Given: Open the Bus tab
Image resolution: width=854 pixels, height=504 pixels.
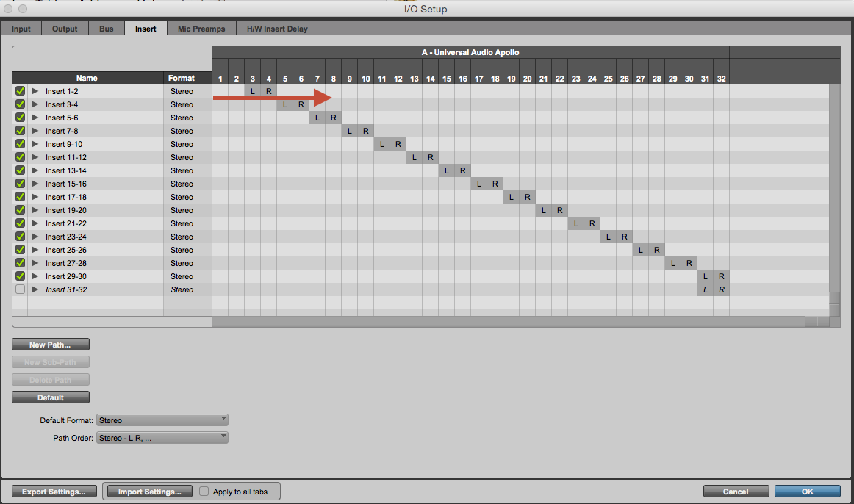Looking at the screenshot, I should coord(106,28).
